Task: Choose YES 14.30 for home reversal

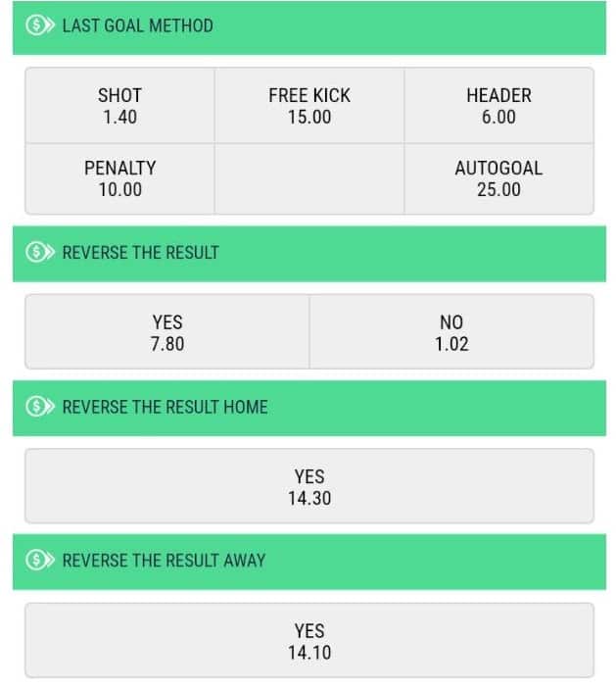Action: click(309, 486)
